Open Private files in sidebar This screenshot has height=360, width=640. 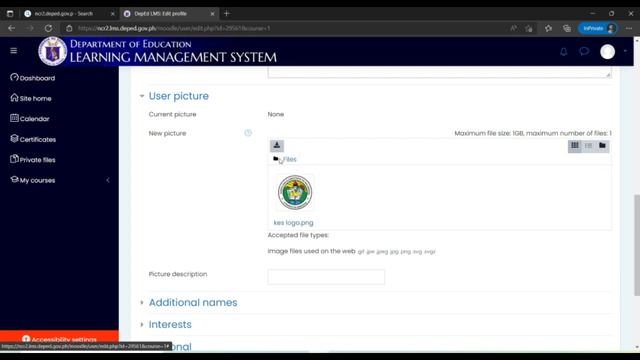pos(33,159)
